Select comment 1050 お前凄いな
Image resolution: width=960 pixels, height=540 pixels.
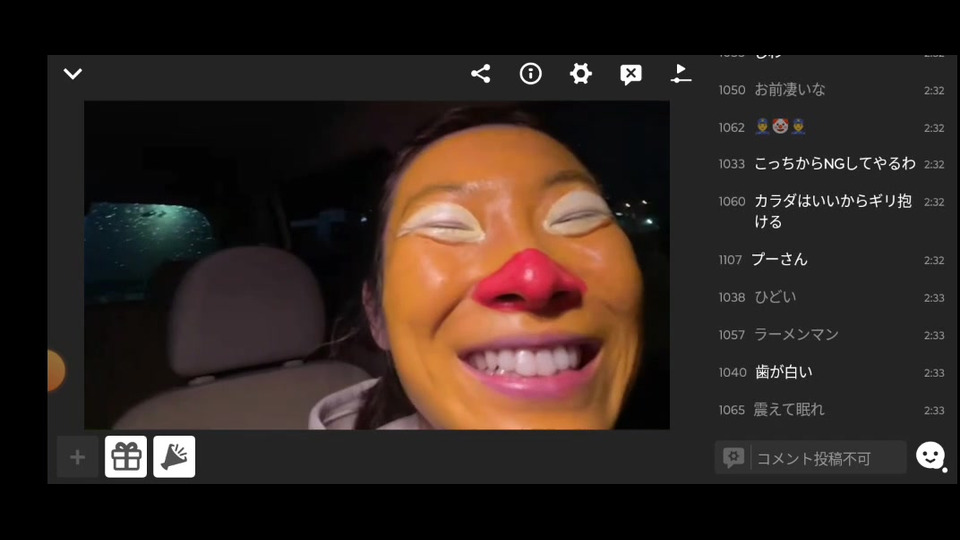click(x=831, y=90)
